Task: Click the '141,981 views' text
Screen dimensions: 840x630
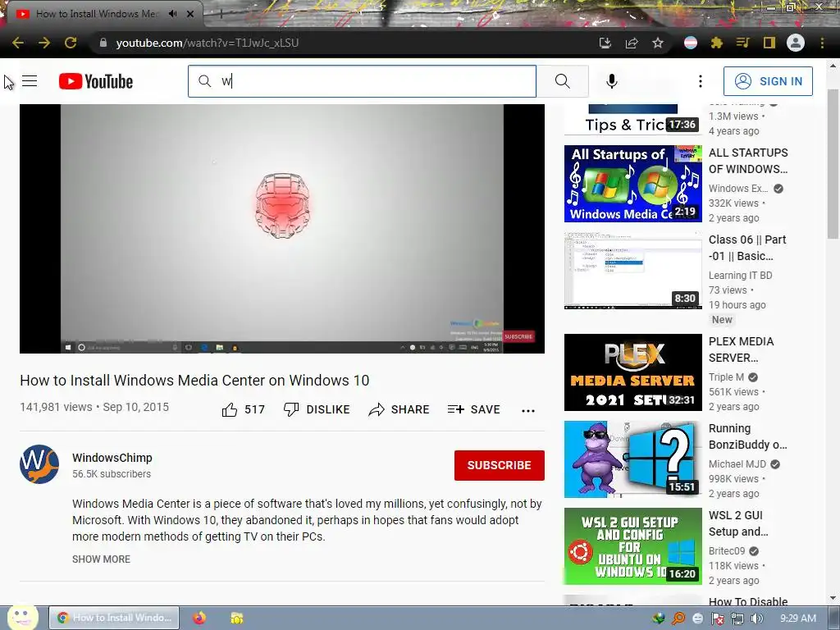Action: pyautogui.click(x=56, y=407)
